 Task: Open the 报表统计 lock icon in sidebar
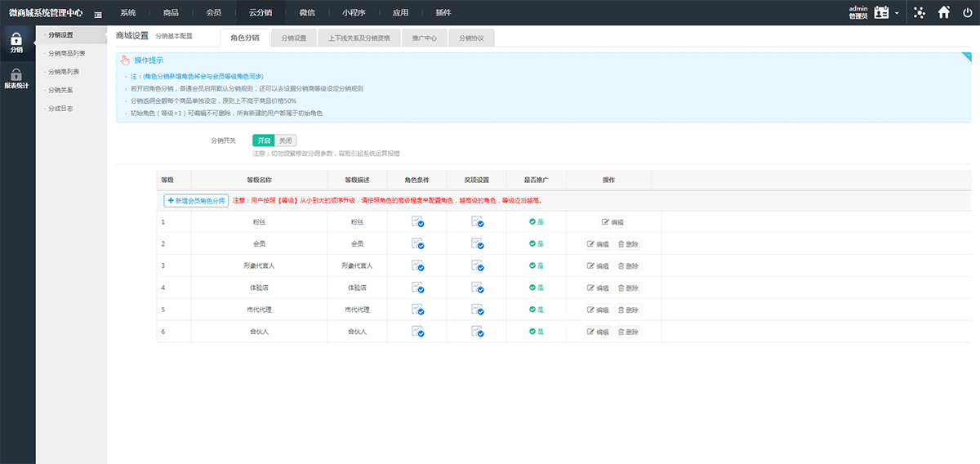tap(16, 74)
